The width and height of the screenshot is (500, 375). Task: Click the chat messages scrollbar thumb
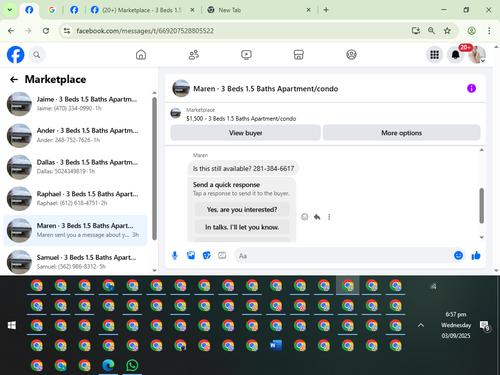coord(481,205)
